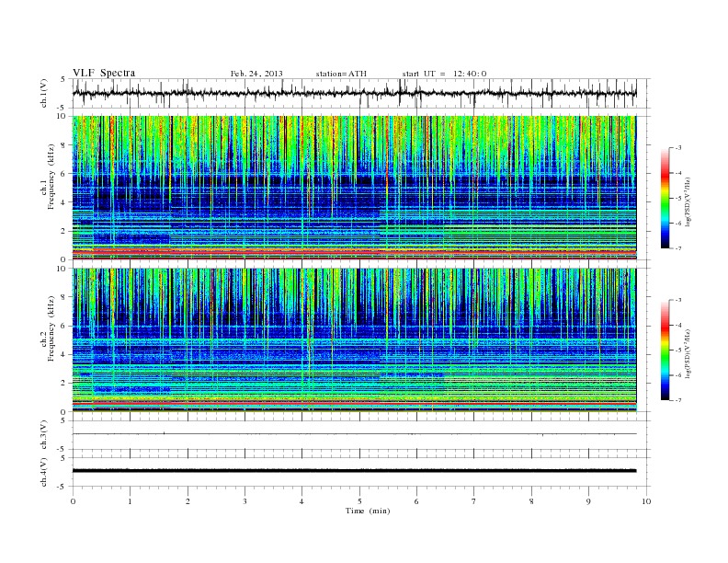Click the "station=ATH" header text
This screenshot has height=563, width=728.
pos(341,74)
